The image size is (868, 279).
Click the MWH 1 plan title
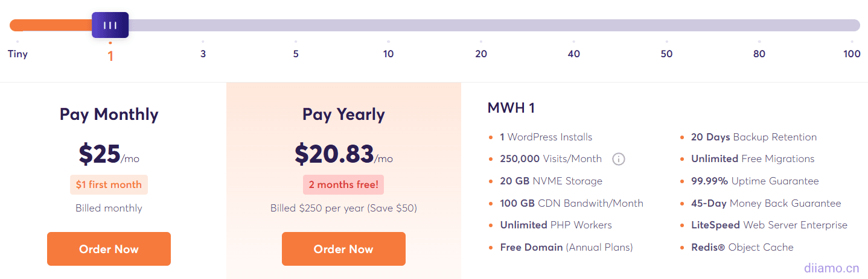click(x=511, y=108)
